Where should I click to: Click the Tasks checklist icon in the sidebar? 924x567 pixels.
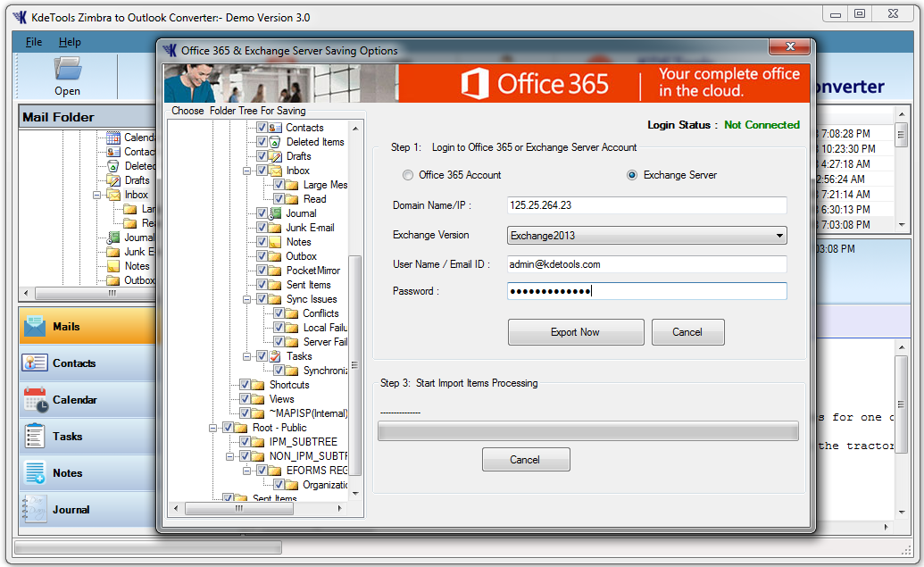click(x=35, y=436)
